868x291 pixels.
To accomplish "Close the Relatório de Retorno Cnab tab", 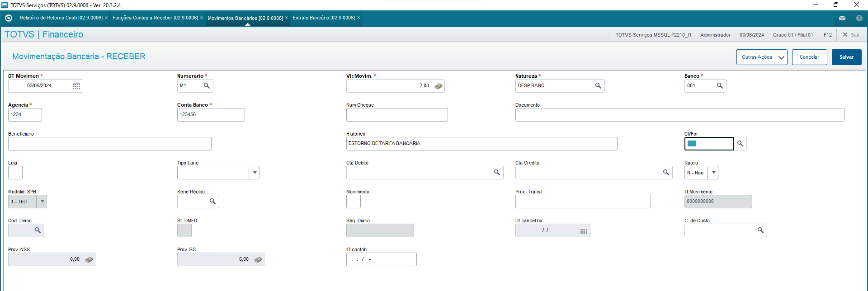I will tap(106, 18).
